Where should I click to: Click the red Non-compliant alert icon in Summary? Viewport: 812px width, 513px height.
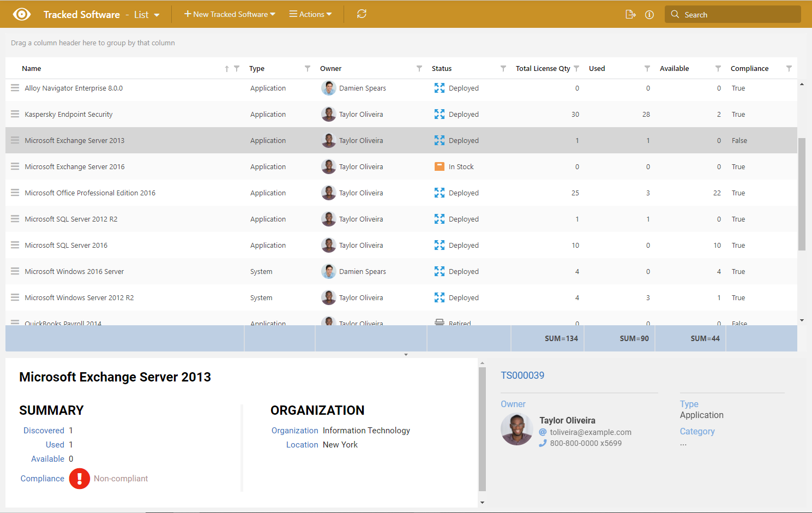point(80,478)
